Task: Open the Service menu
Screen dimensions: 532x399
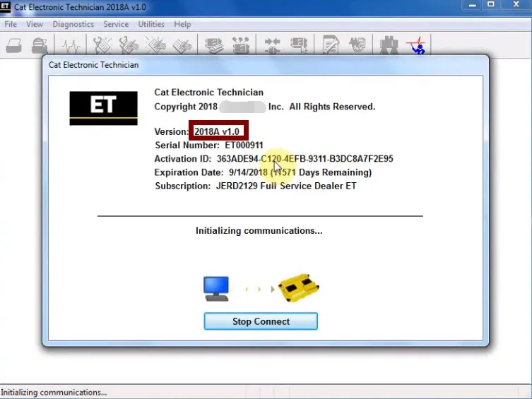Action: [116, 25]
